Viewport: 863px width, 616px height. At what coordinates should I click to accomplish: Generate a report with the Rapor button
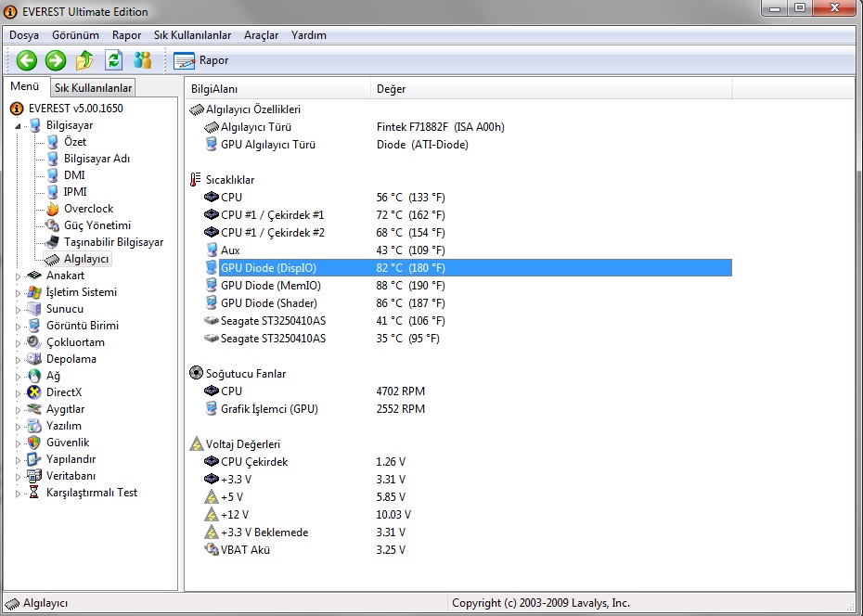coord(200,60)
